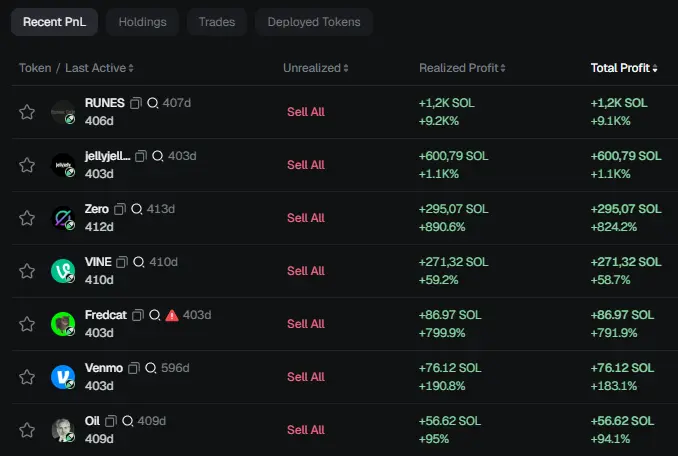
Task: Search the RUNES token with magnifier
Action: click(153, 103)
